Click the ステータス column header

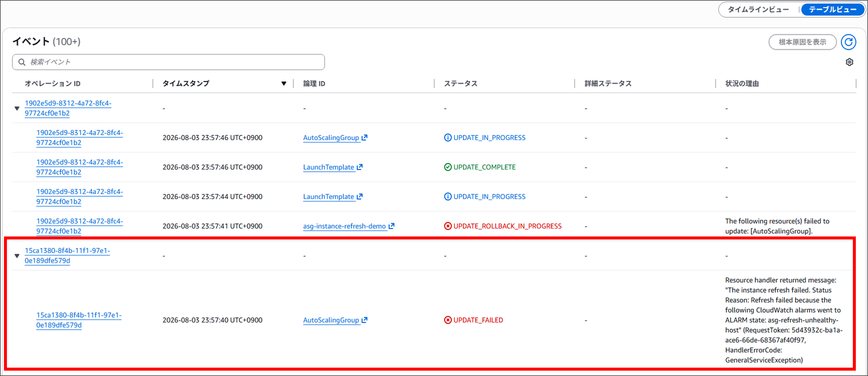tap(461, 84)
